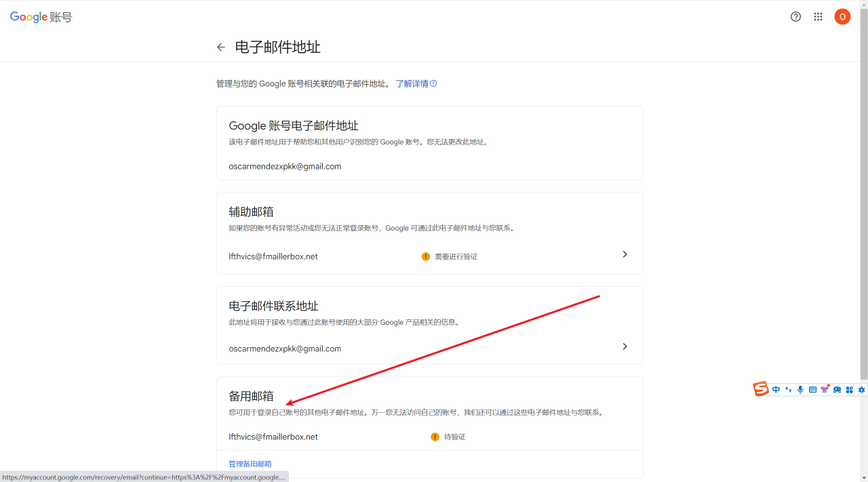The width and height of the screenshot is (868, 482).
Task: Click the back arrow beside 电子邮件地址
Action: [x=221, y=47]
